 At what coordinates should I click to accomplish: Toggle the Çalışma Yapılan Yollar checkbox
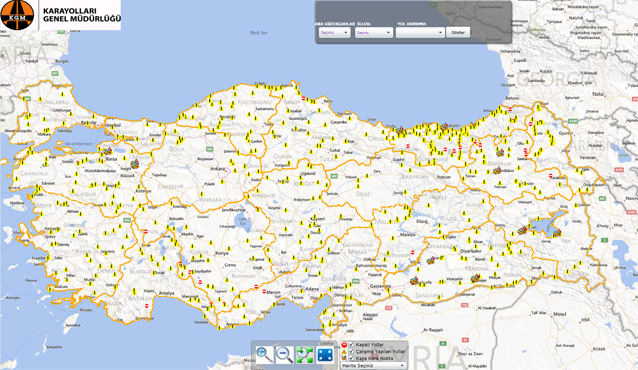352,351
